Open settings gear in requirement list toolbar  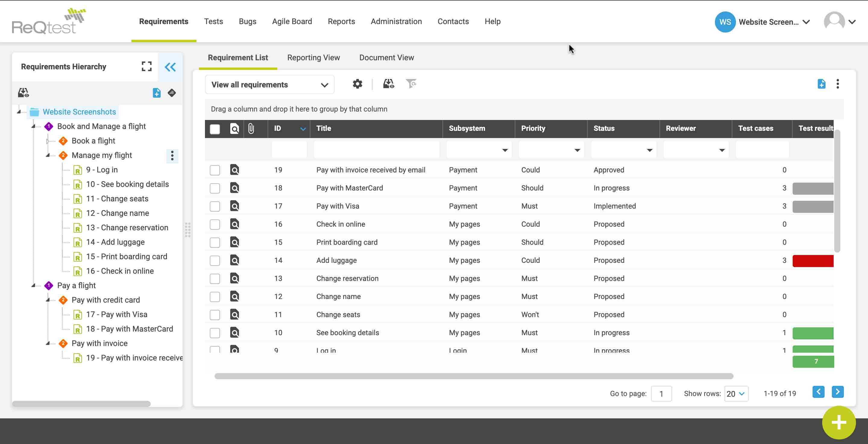[x=357, y=84]
